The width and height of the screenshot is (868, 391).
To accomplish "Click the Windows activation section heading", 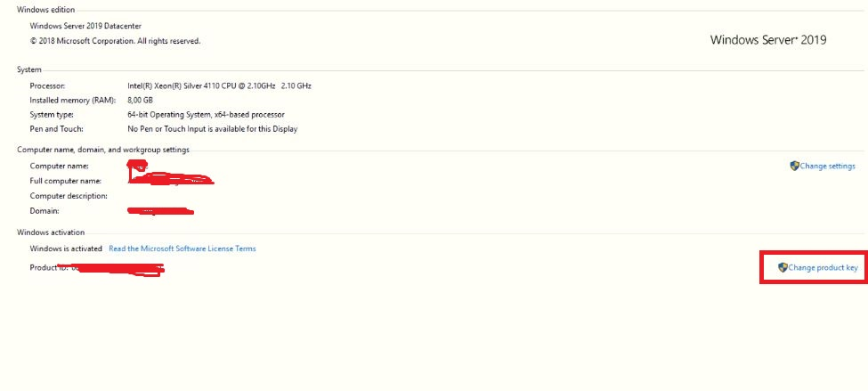I will (51, 232).
